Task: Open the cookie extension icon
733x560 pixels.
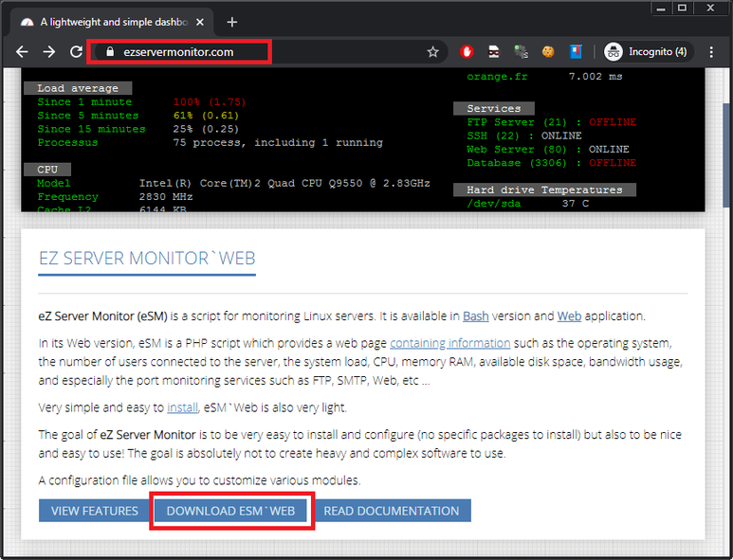Action: pyautogui.click(x=548, y=52)
